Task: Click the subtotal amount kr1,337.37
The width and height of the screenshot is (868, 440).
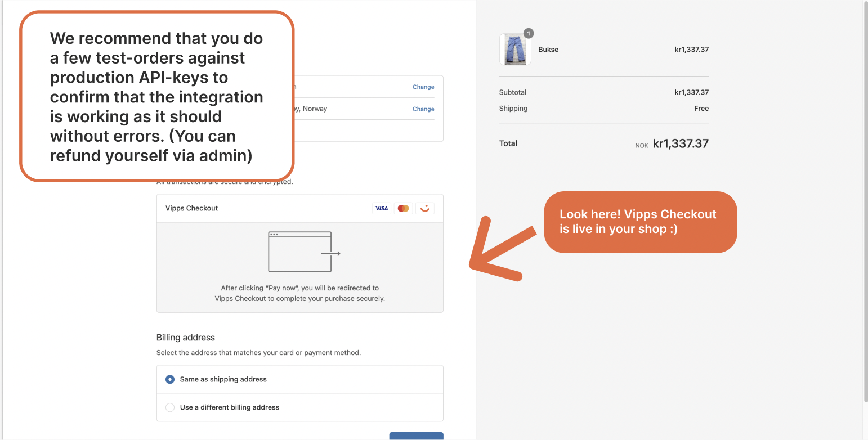Action: (692, 92)
